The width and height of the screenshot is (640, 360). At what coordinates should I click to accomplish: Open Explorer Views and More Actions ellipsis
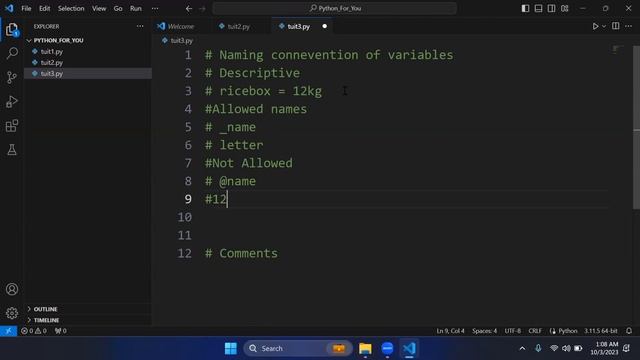140,26
